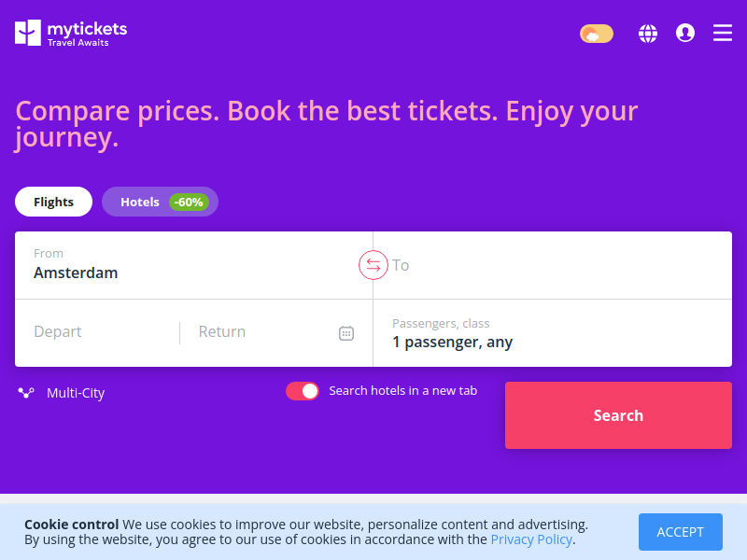Open the Depart date picker
The height and width of the screenshot is (560, 747).
(x=98, y=332)
